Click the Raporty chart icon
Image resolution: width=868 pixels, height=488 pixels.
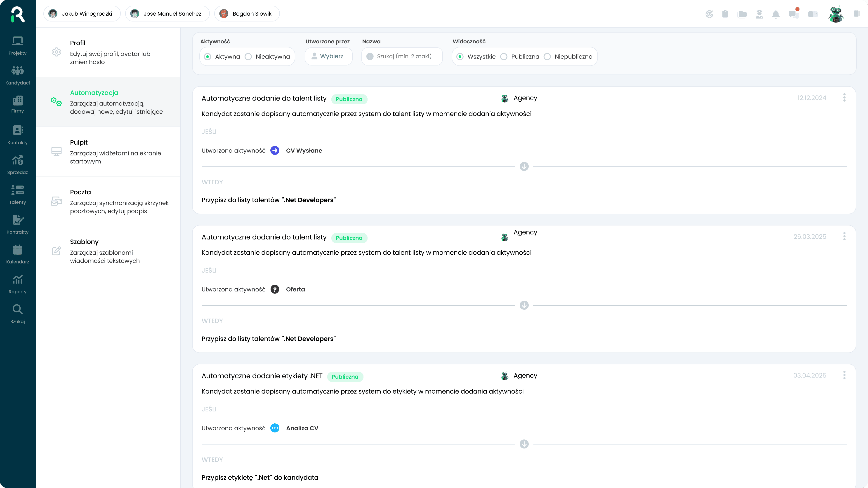(18, 279)
